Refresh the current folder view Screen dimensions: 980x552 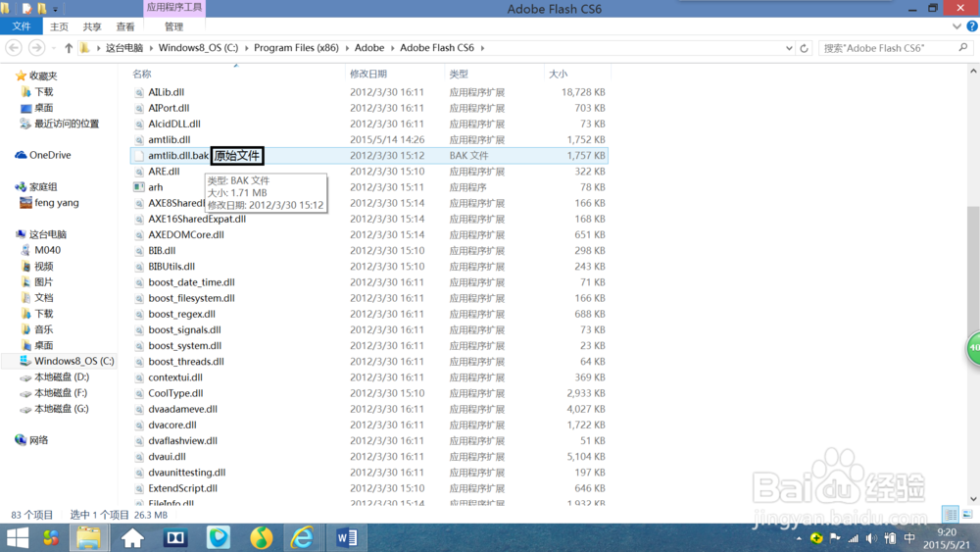point(805,48)
